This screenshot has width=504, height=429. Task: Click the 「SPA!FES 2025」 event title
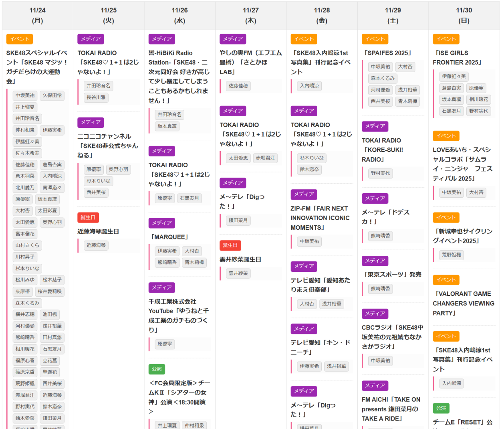pos(387,53)
